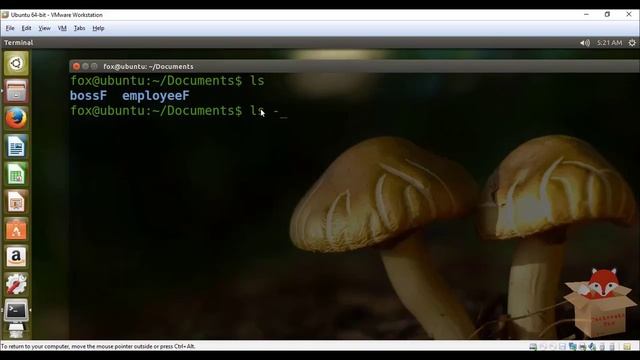The image size is (640, 360).
Task: Maximize the fox@ubuntu terminal window
Action: 94,66
